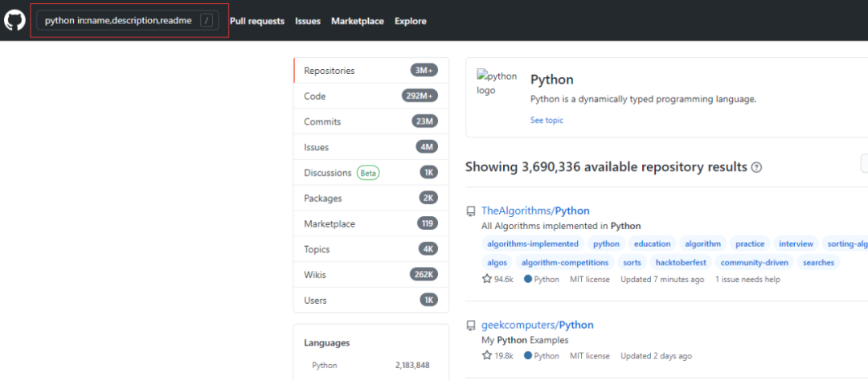Open Marketplace from the header bar

pos(358,21)
